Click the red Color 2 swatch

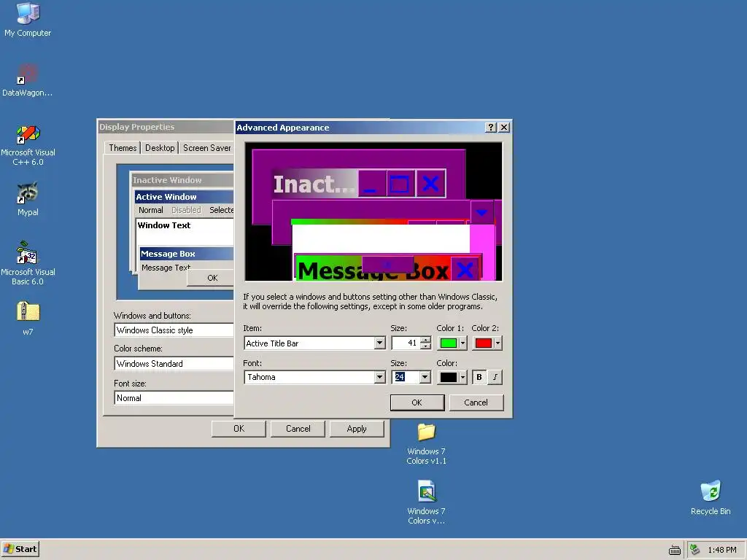coord(484,343)
